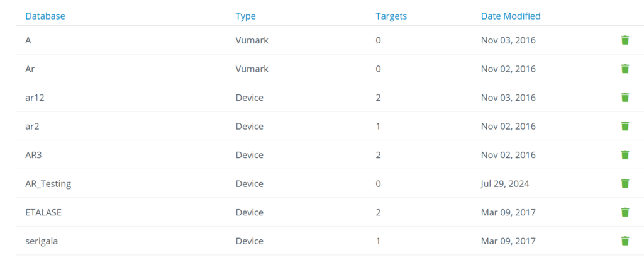Remove ETALASE database with trash icon

click(x=625, y=212)
